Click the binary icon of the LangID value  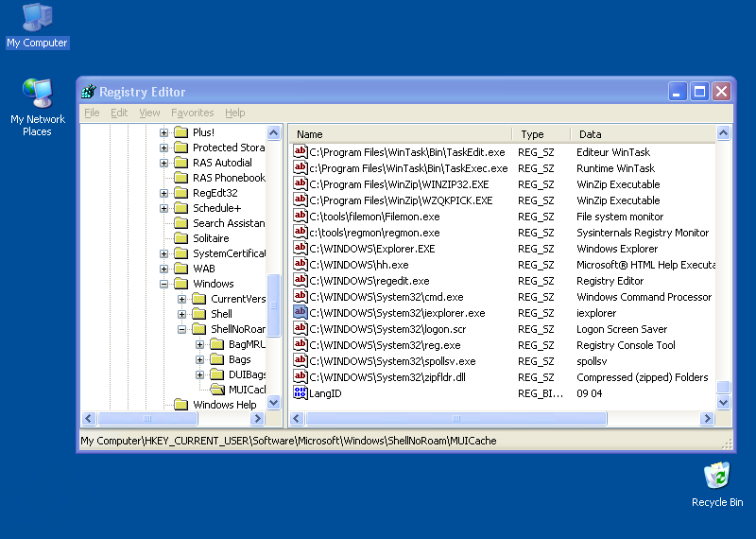[x=300, y=392]
